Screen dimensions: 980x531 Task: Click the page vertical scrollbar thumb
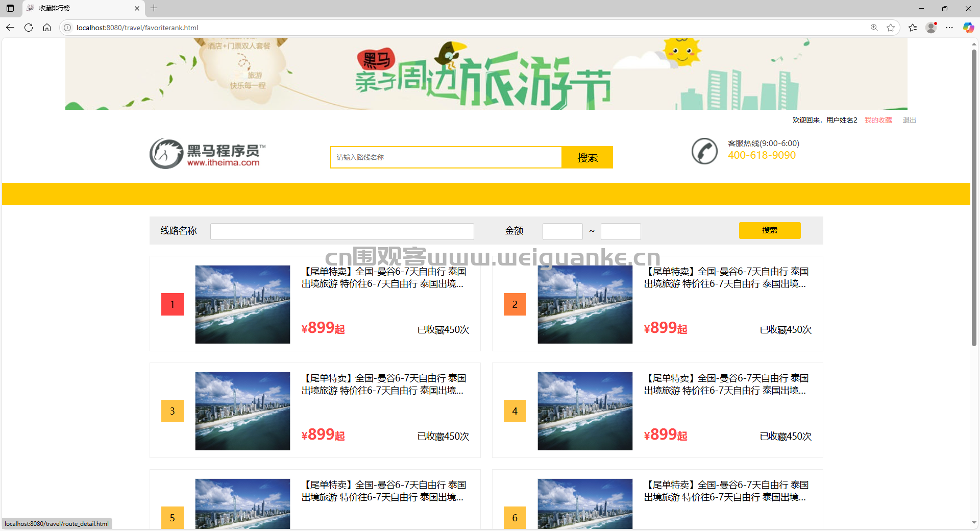974,198
